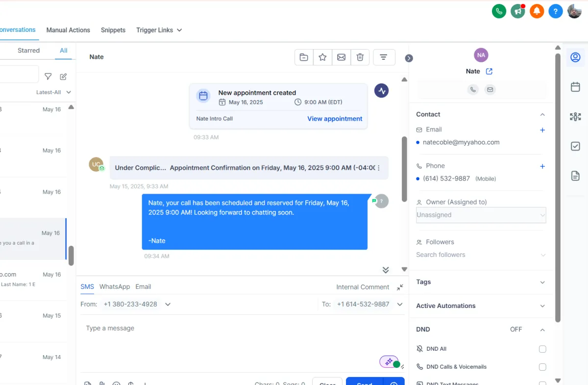Screen dimensions: 588x385
Task: Click email natecoble@myyahoo.com
Action: coord(461,143)
